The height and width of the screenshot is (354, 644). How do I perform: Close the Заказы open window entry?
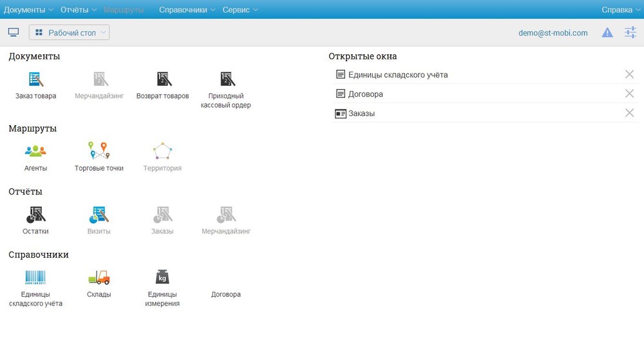tap(629, 113)
